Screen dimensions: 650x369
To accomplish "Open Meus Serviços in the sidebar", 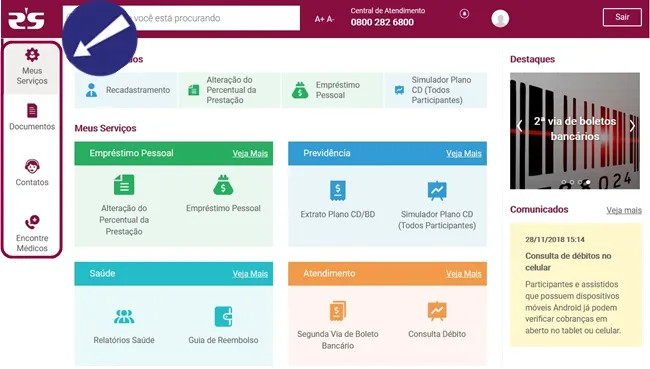I will point(32,67).
